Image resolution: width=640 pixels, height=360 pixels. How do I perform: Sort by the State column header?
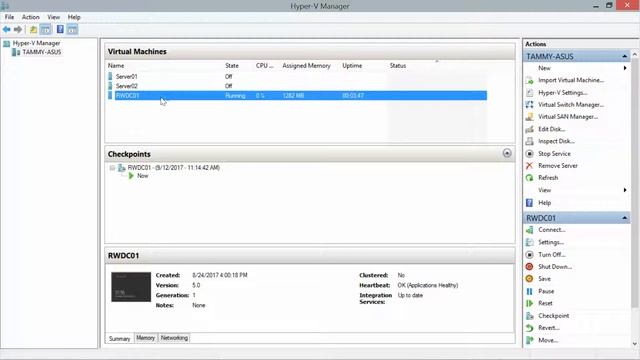click(232, 66)
